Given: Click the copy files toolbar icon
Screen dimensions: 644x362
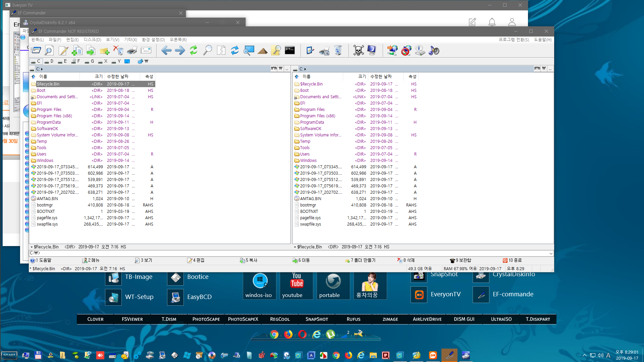Looking at the screenshot, I should click(77, 51).
